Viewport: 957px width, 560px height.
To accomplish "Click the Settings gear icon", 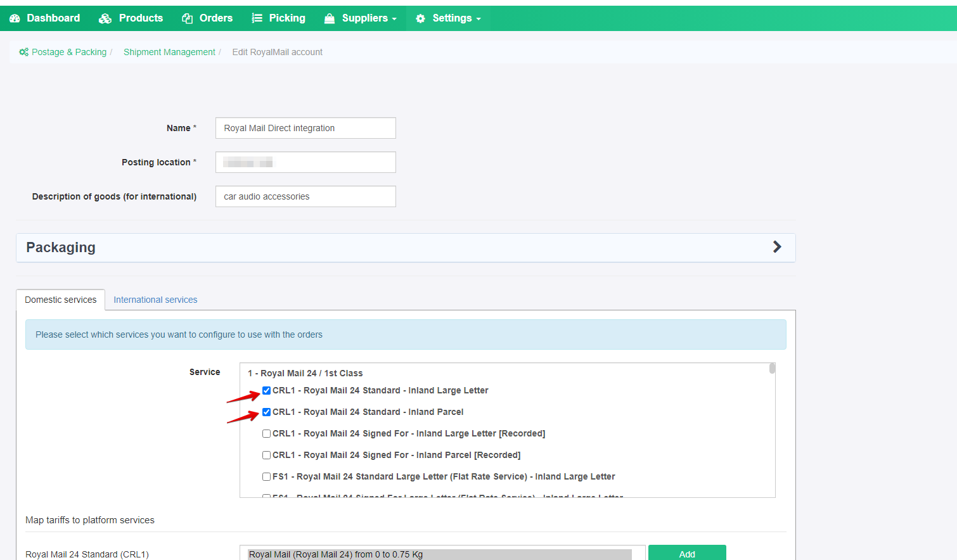I will point(420,18).
